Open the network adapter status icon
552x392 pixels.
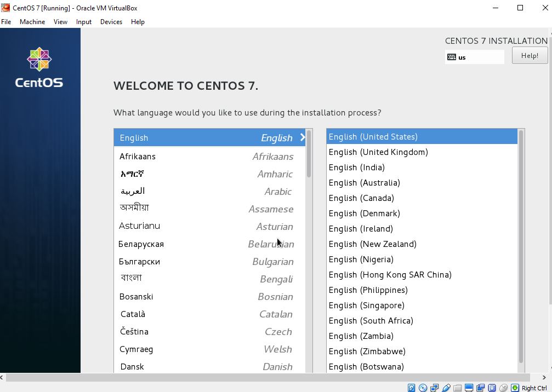point(434,388)
